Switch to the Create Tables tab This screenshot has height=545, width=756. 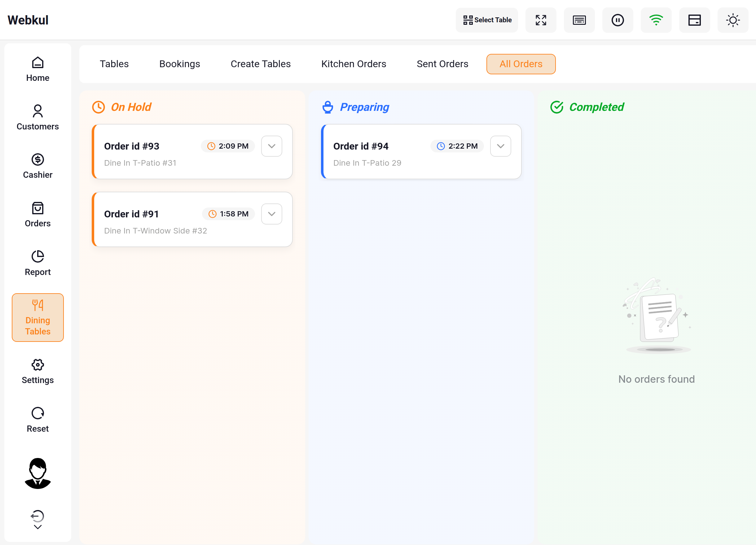pyautogui.click(x=261, y=64)
